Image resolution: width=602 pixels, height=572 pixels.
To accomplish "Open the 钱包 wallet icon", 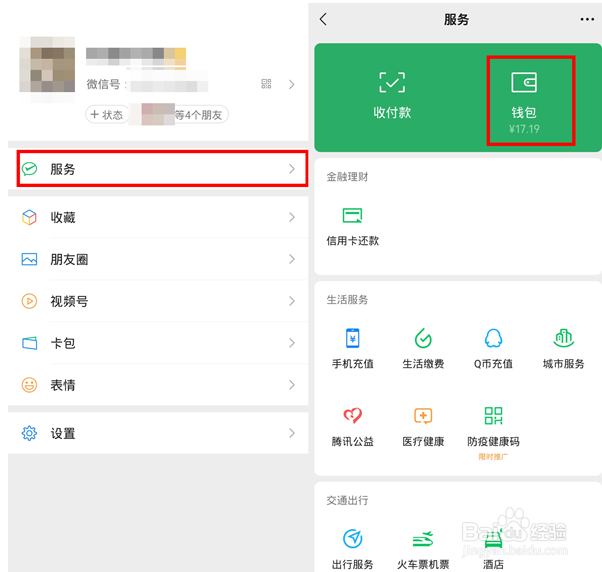I will (524, 82).
